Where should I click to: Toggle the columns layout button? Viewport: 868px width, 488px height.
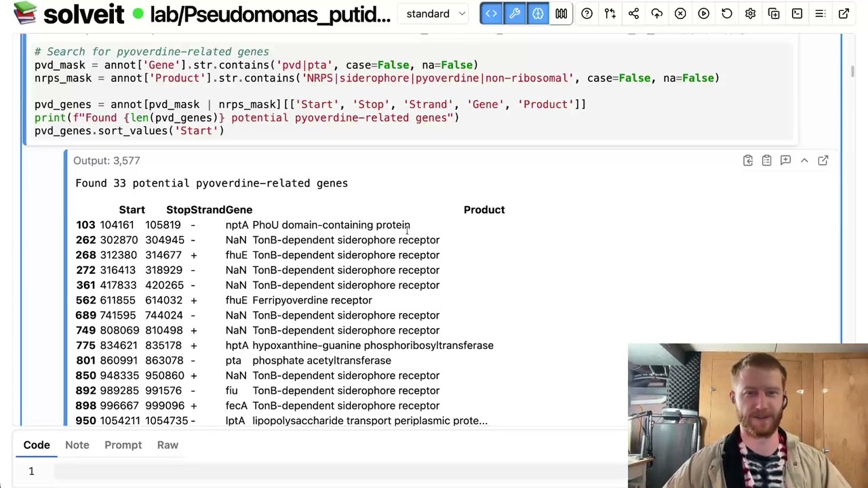click(561, 14)
